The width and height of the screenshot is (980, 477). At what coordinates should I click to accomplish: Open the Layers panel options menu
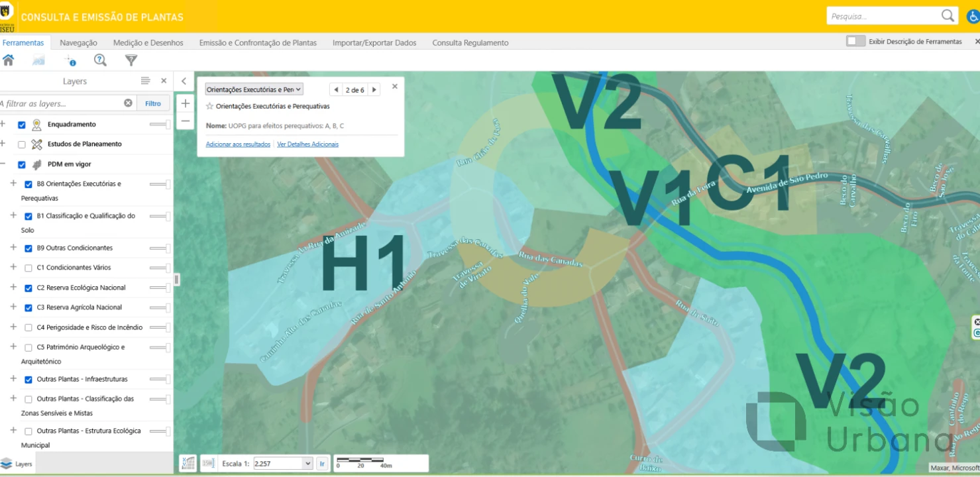(145, 81)
